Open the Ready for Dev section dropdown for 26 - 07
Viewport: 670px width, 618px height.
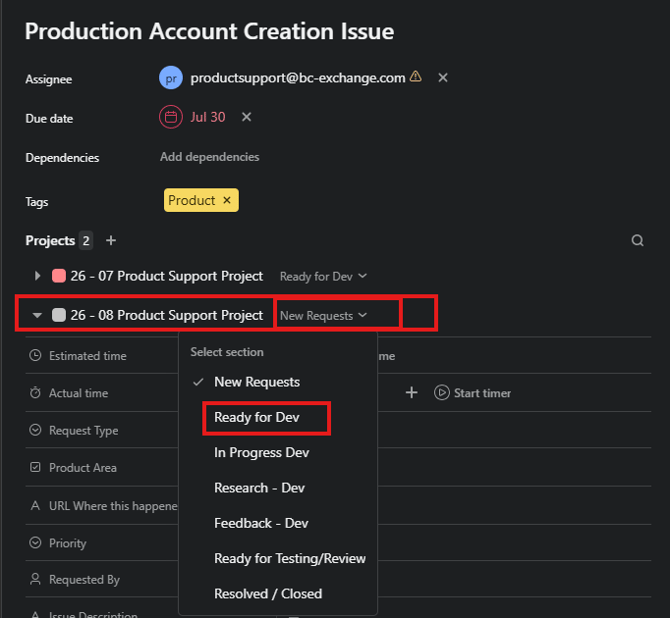pos(323,277)
